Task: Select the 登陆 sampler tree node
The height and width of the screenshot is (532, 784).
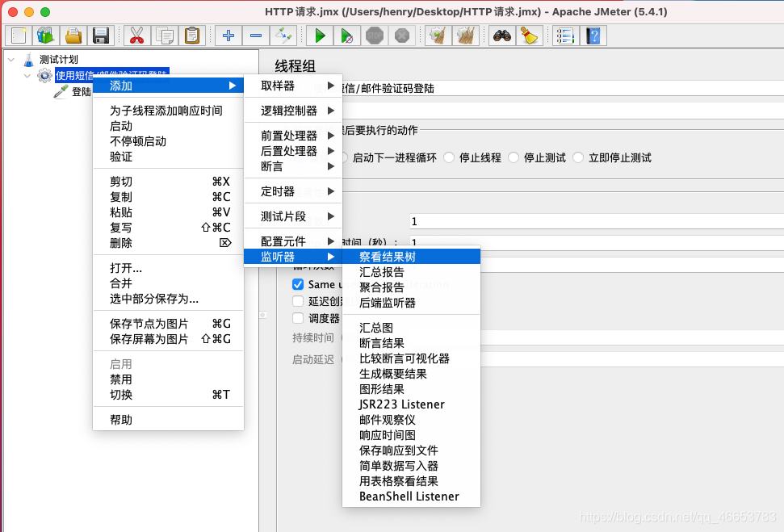Action: (73, 91)
